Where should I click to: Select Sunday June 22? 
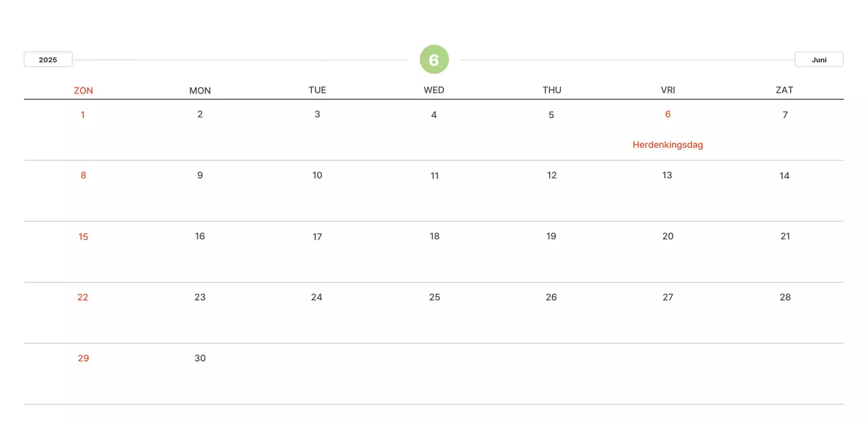(x=83, y=297)
